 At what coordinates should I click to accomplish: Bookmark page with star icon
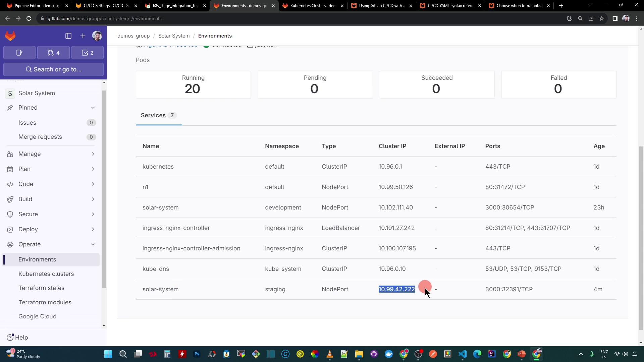coord(602,18)
